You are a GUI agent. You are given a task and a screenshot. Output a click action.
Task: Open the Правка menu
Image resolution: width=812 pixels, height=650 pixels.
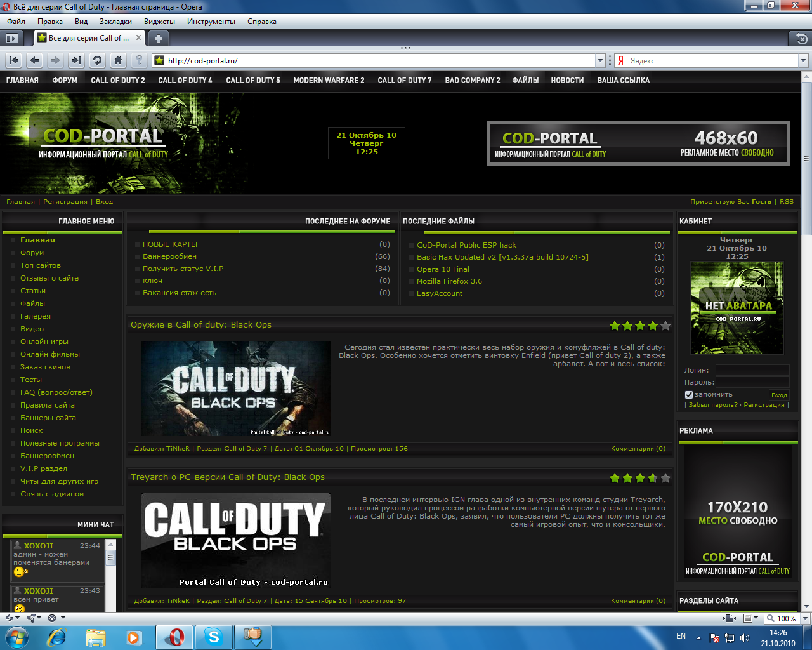point(50,21)
